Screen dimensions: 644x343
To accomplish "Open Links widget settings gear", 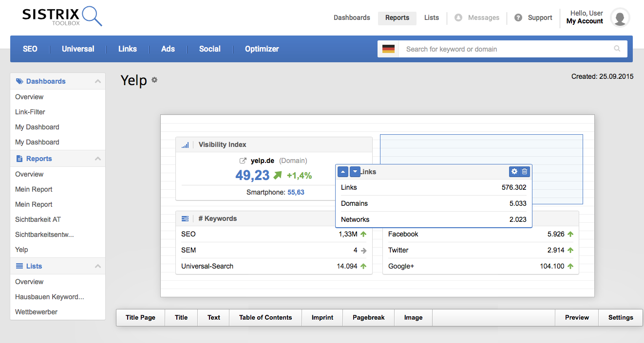I will pyautogui.click(x=514, y=171).
